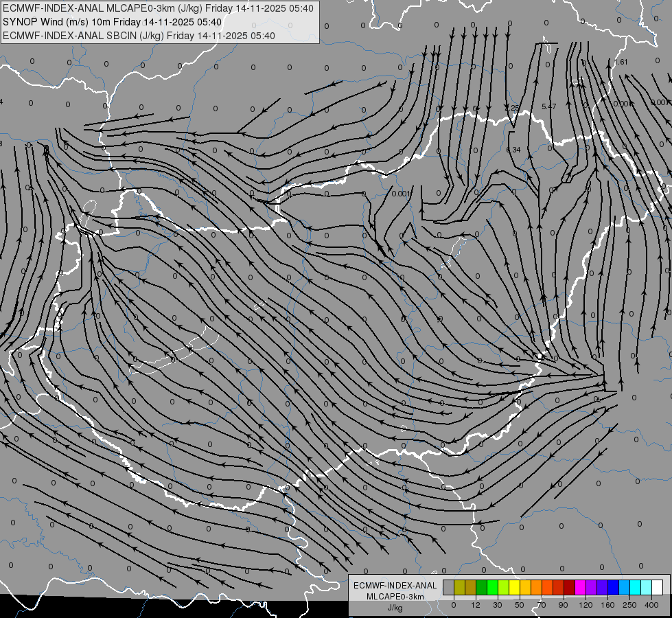The image size is (672, 618).
Task: Click the legend tick label 160
Action: 607,605
